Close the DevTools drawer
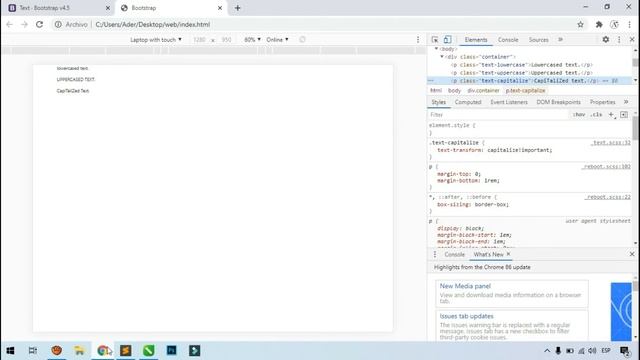640x360 pixels. (x=632, y=254)
